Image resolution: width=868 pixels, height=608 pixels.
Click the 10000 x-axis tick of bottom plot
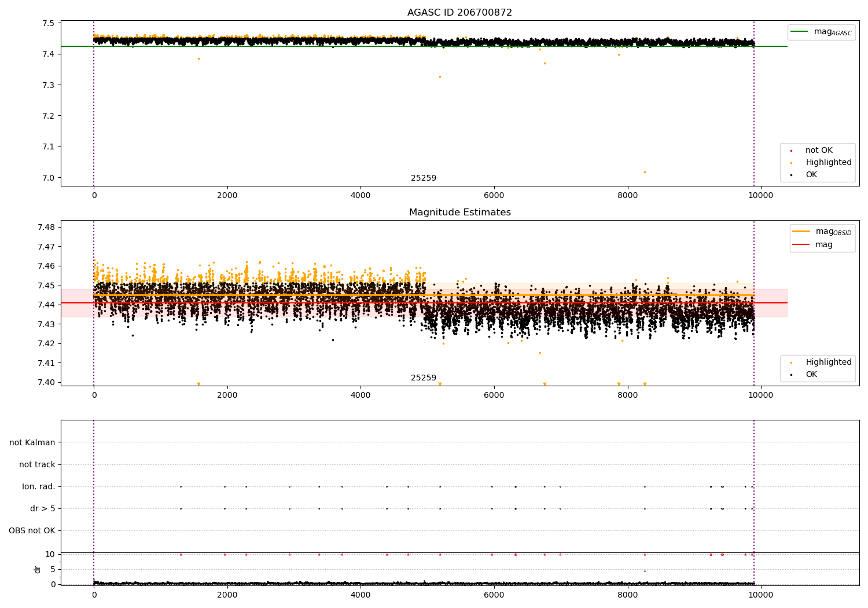[x=761, y=595]
